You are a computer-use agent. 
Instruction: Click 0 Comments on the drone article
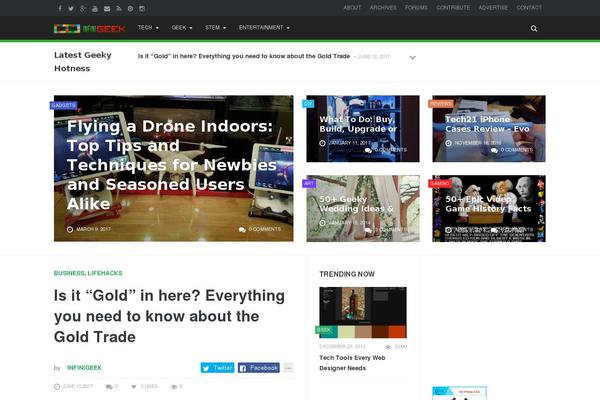click(x=260, y=229)
